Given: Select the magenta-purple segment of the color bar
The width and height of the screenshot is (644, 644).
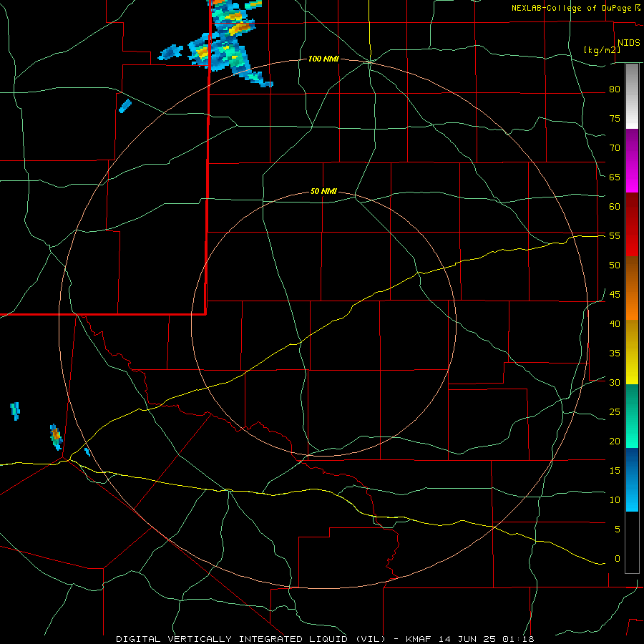Looking at the screenshot, I should [632, 160].
